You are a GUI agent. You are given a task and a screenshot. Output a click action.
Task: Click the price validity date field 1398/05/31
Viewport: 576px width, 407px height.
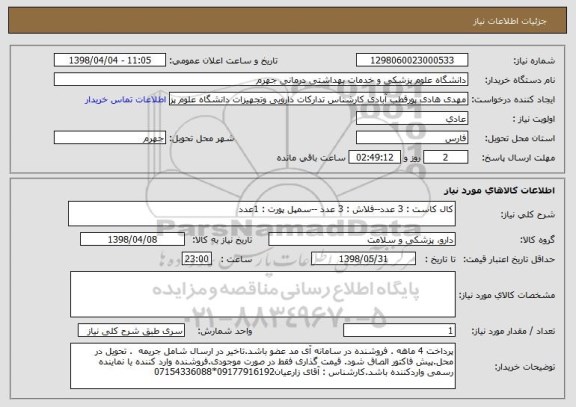tap(363, 259)
